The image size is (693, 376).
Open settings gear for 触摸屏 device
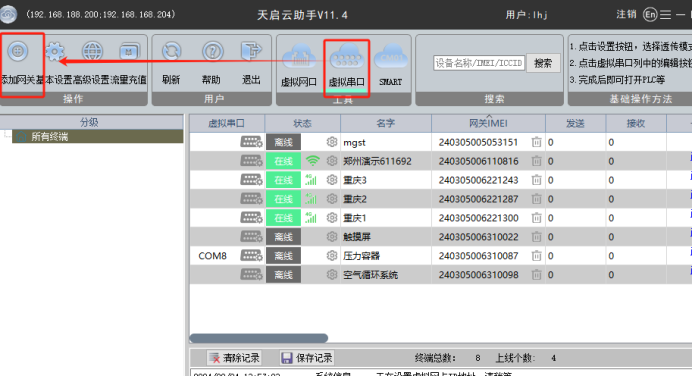click(x=331, y=237)
